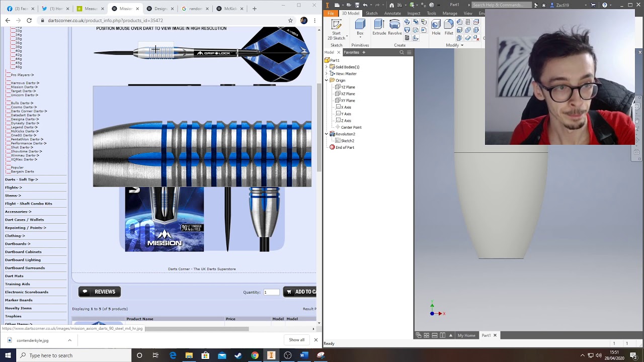Open the Windows notification center
The width and height of the screenshot is (644, 362).
(x=633, y=355)
